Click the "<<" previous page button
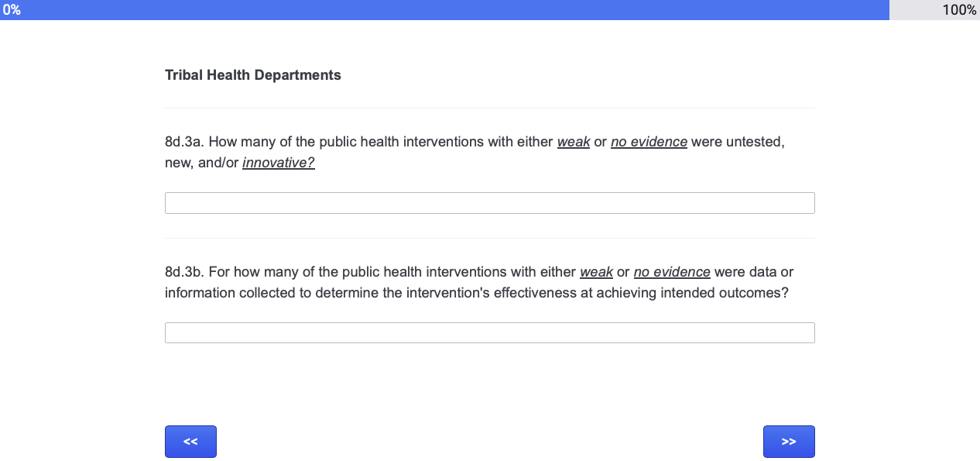Image resolution: width=980 pixels, height=461 pixels. coord(190,442)
